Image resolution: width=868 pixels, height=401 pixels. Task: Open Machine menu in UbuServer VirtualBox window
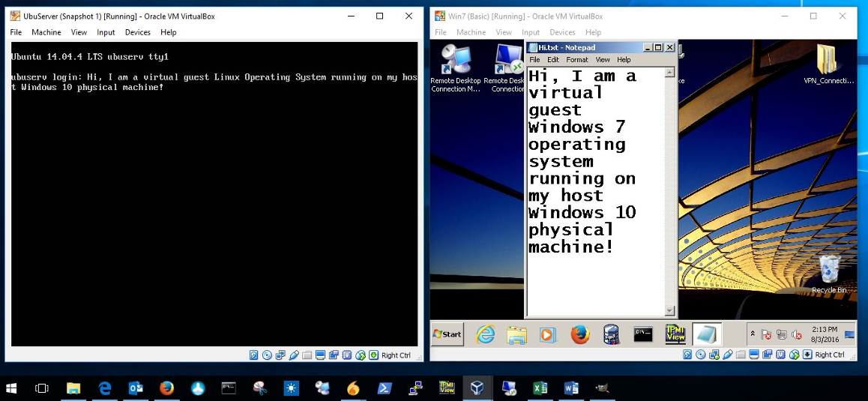tap(46, 32)
